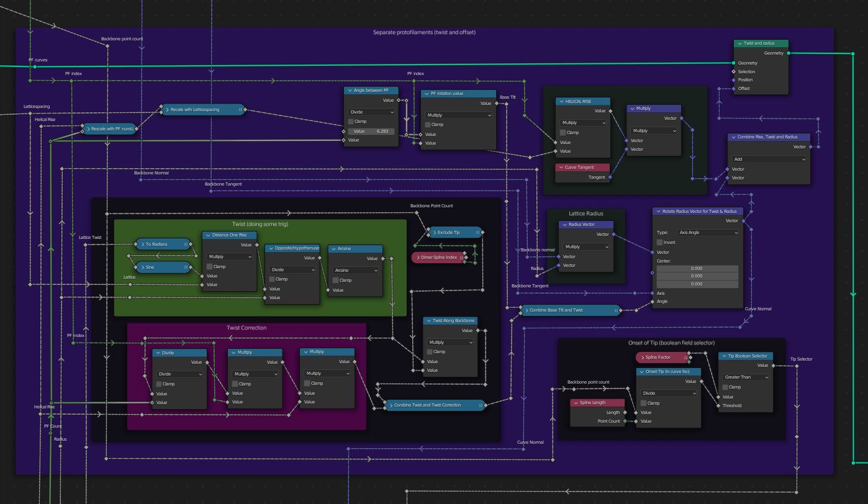Expand the collapsed Exclude Tip node

click(x=433, y=232)
